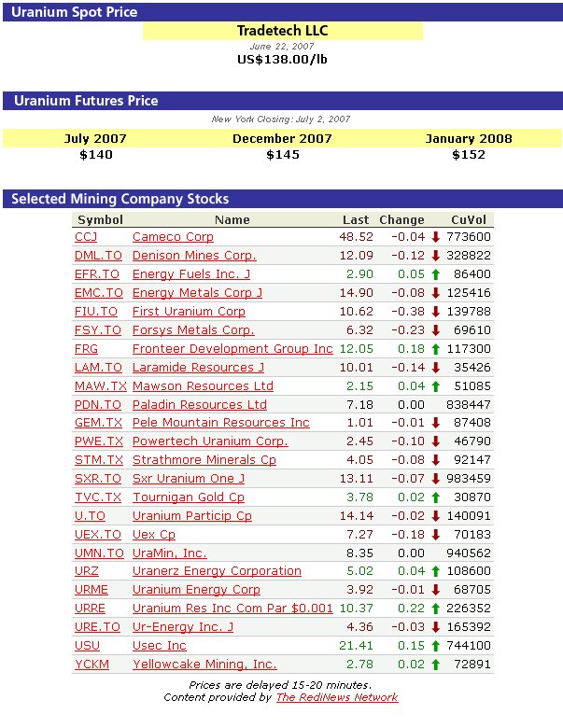Select the December 2007 futures price $145
Screen dimensions: 563x728
pyautogui.click(x=283, y=155)
